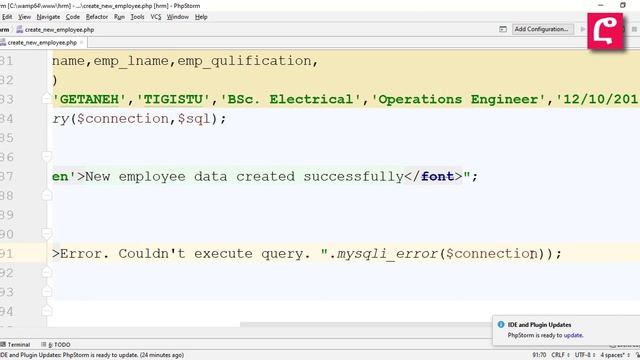Restore down the PhpStorm window

[622, 5]
